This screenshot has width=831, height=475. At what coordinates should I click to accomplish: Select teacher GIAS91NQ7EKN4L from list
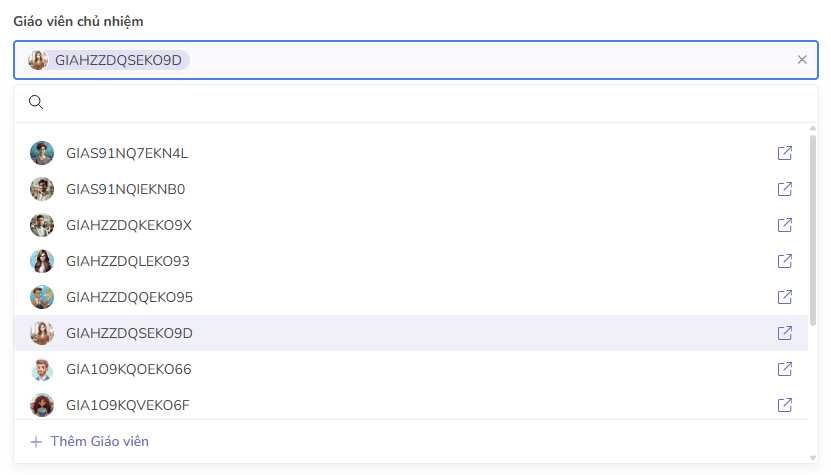(127, 153)
